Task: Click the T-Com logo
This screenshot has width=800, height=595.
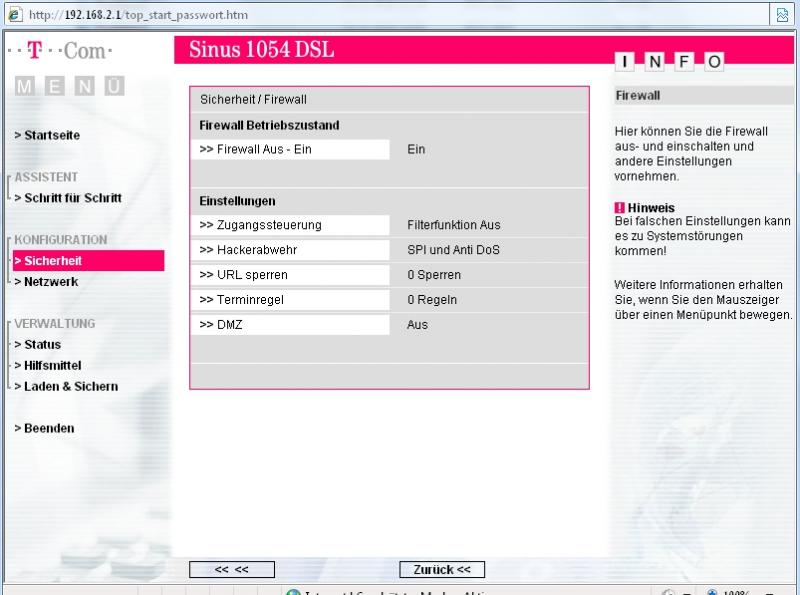Action: (60, 51)
